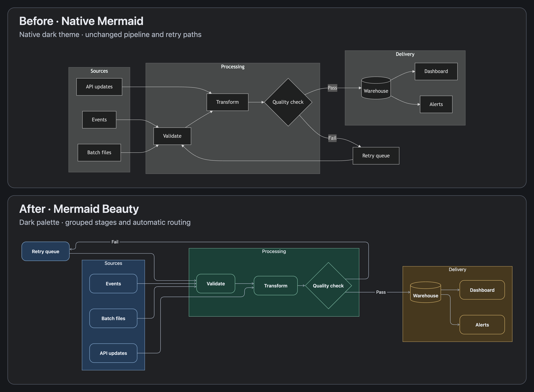Click the Fail edge label in the Before diagram

pyautogui.click(x=332, y=138)
